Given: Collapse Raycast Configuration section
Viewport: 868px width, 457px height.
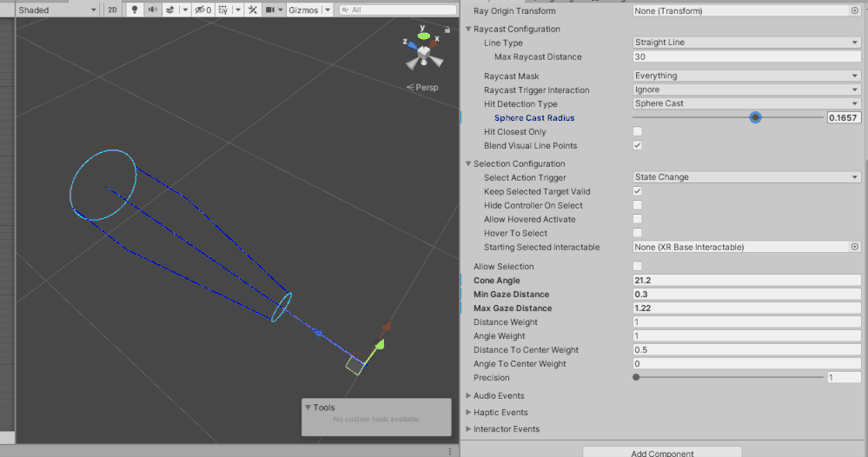Looking at the screenshot, I should point(468,29).
